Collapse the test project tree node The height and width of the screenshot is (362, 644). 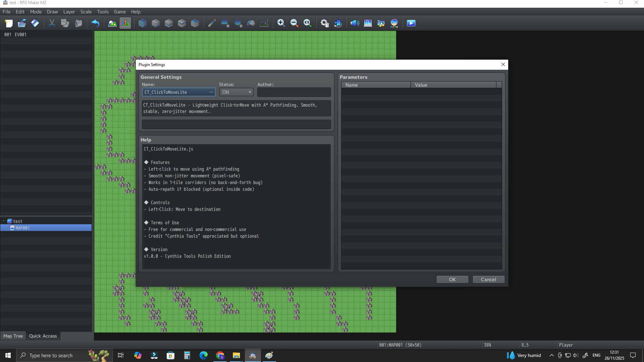4,221
